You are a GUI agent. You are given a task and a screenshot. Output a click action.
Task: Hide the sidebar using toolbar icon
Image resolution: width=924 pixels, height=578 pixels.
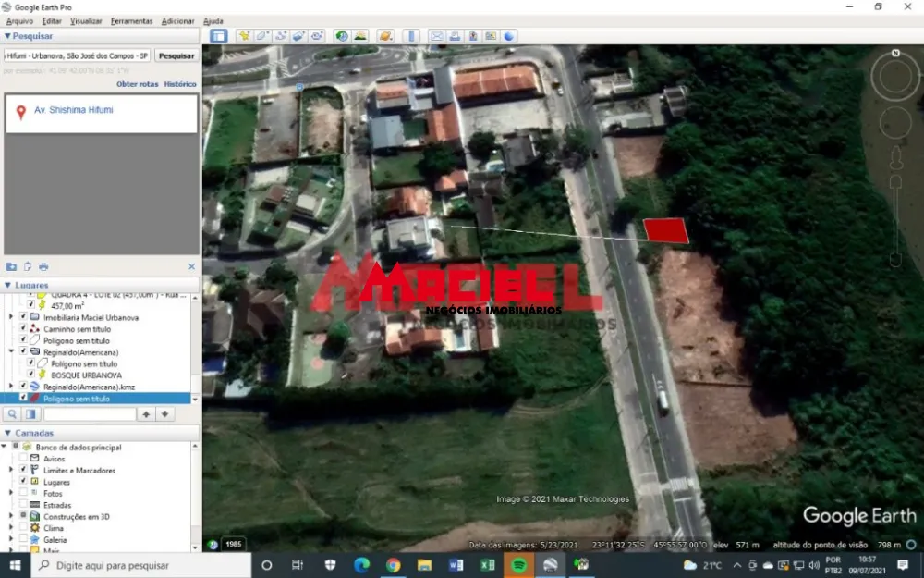[x=218, y=36]
